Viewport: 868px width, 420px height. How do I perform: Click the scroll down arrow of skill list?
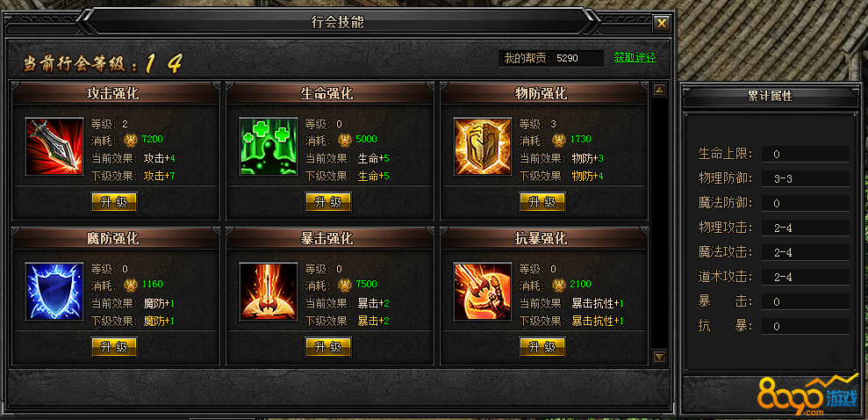659,356
